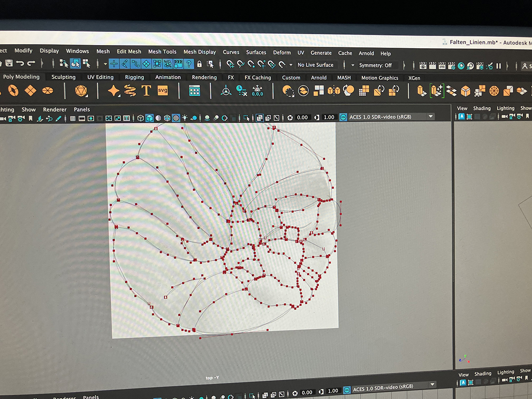The image size is (532, 399).
Task: Open the viewport Panels menu
Action: [x=82, y=109]
